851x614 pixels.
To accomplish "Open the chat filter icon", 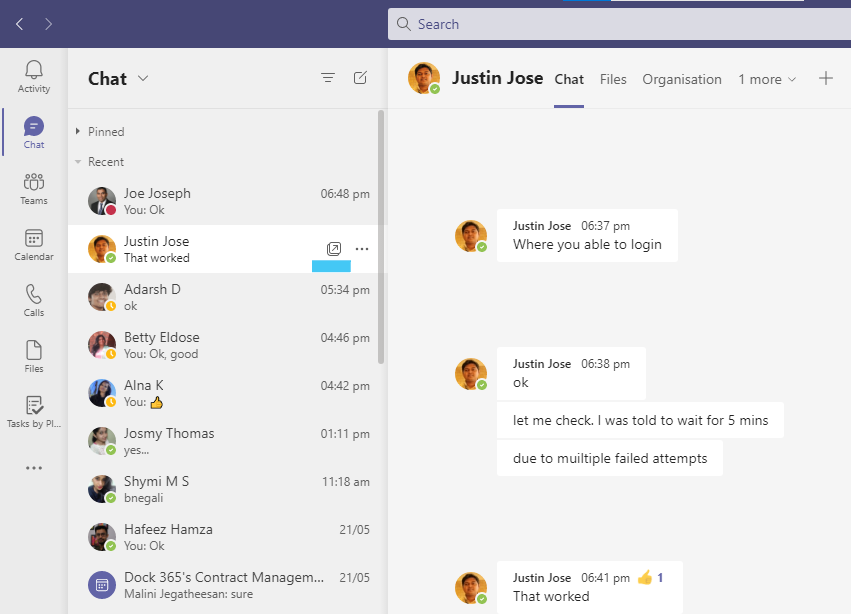I will (x=328, y=77).
